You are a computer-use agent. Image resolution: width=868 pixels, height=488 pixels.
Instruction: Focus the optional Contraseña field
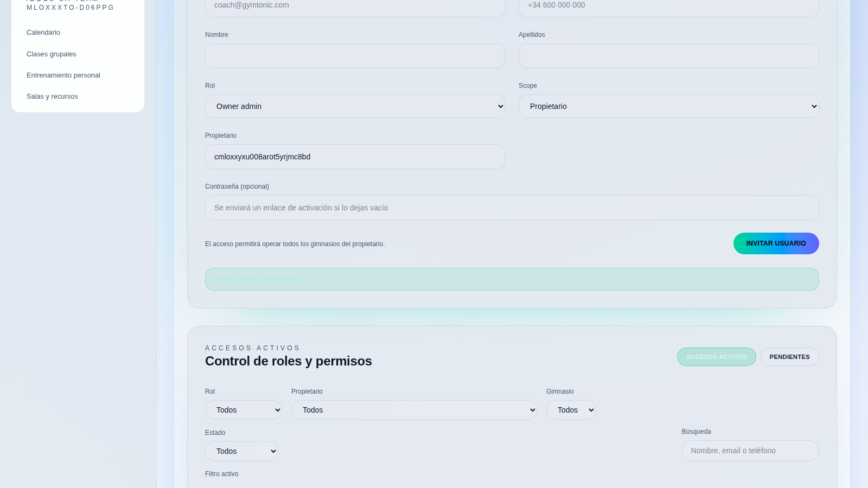point(512,208)
